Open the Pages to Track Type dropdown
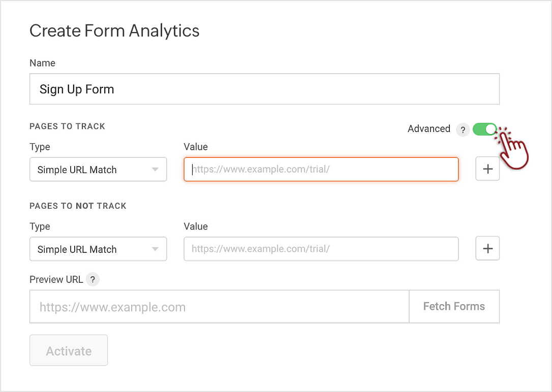The image size is (552, 392). tap(98, 170)
